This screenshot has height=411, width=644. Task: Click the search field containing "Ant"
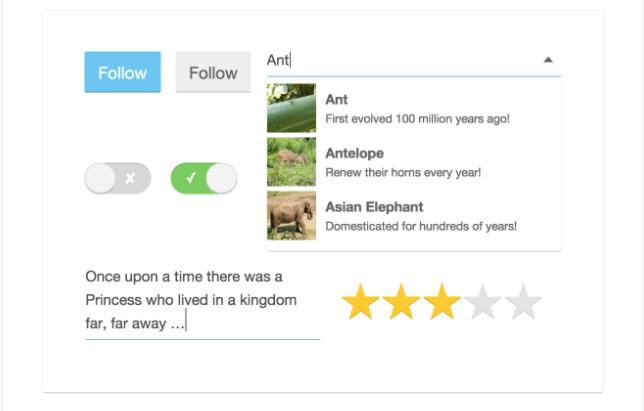point(400,60)
